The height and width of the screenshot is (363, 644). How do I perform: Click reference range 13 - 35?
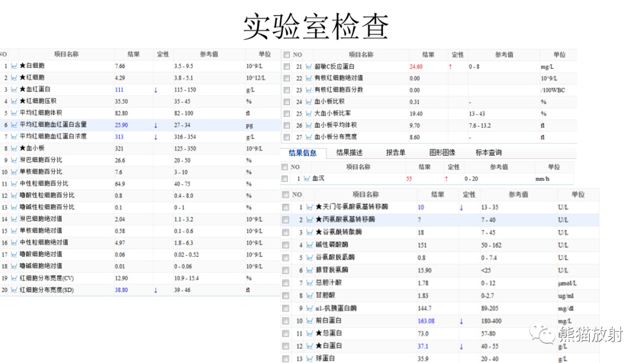pos(490,208)
